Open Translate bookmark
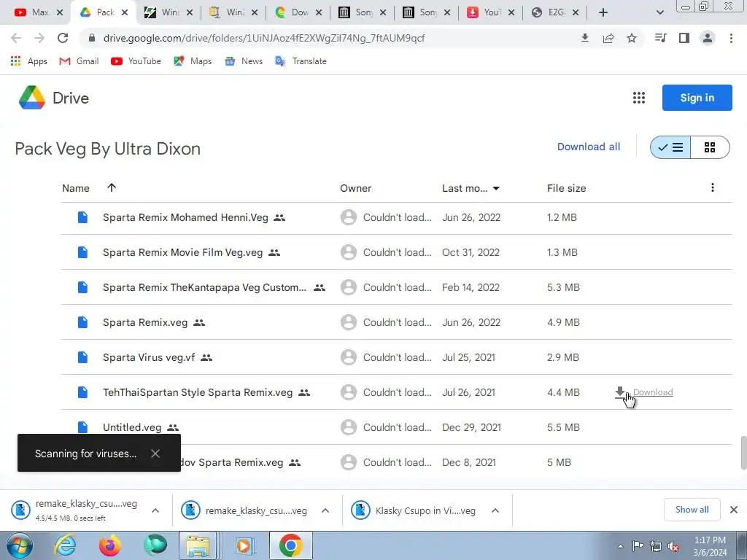 point(301,61)
